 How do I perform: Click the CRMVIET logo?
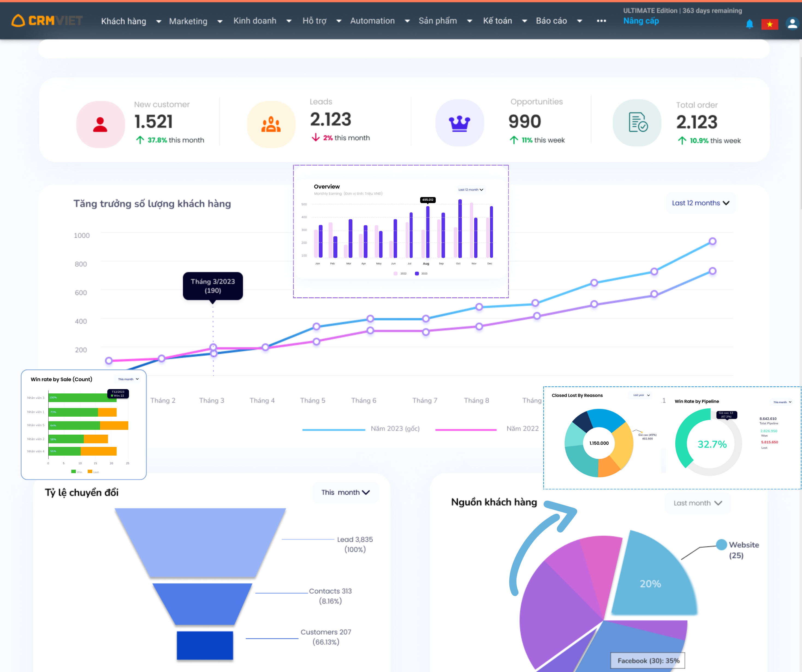pos(47,21)
